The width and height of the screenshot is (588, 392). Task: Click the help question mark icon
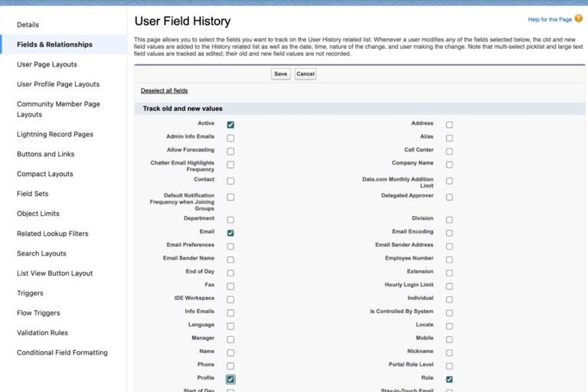(579, 19)
